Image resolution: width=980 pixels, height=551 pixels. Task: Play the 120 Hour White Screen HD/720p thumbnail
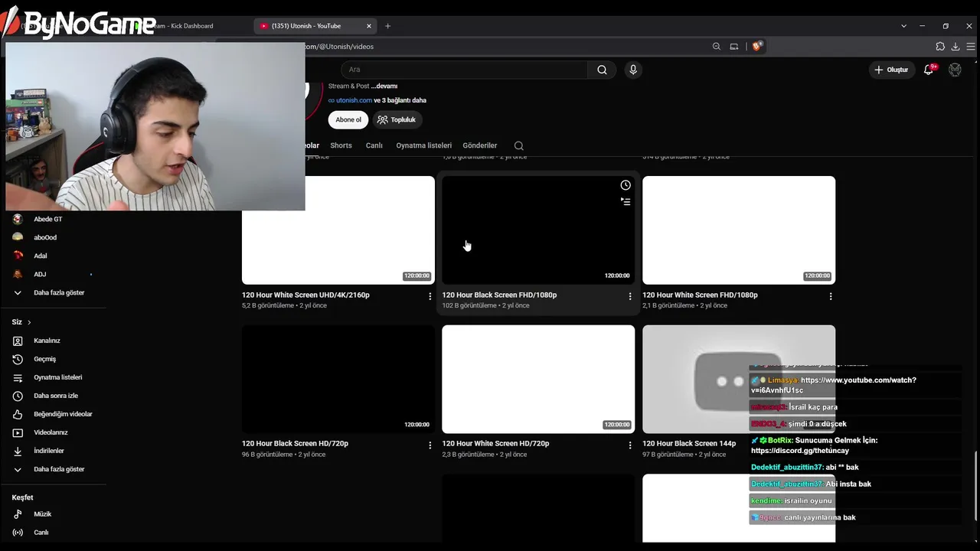pos(538,379)
